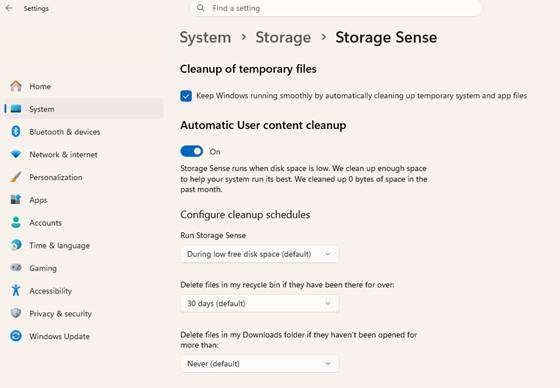Open Personalization settings label
This screenshot has width=560, height=388.
[56, 177]
